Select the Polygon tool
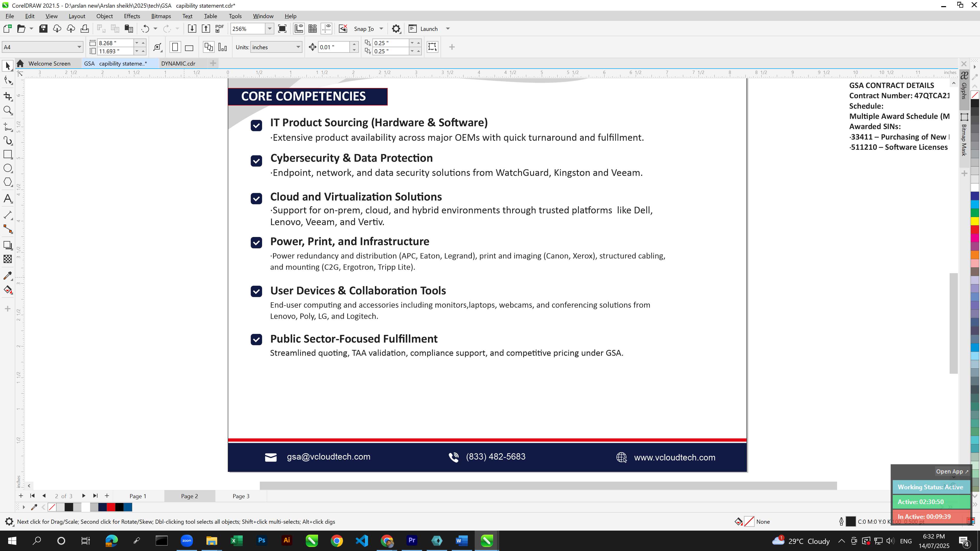Screen dimensions: 980x551 click(x=8, y=182)
